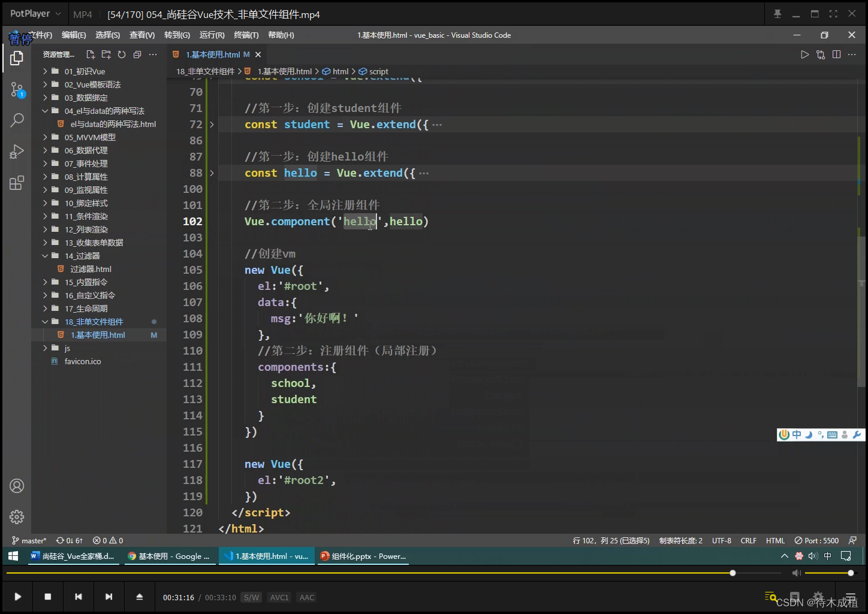Open the Manage gear in activity bar
The height and width of the screenshot is (614, 868).
pyautogui.click(x=17, y=517)
